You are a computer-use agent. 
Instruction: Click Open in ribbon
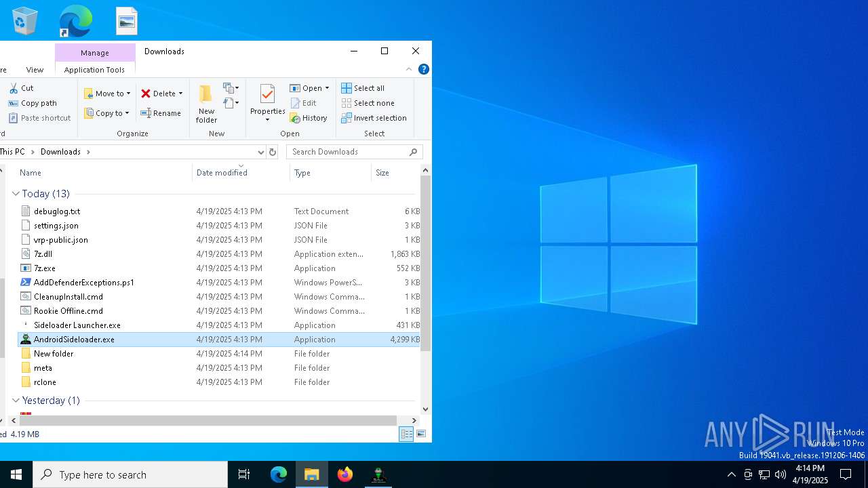306,88
